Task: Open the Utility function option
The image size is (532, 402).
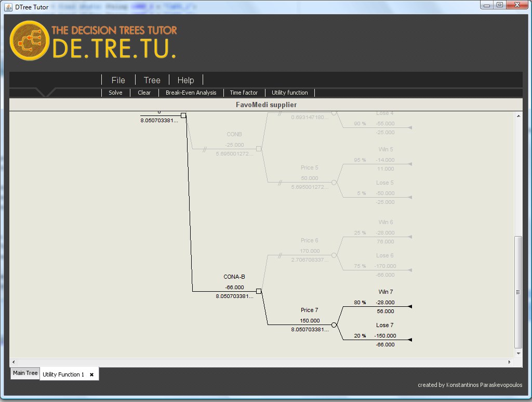Action: coord(289,93)
